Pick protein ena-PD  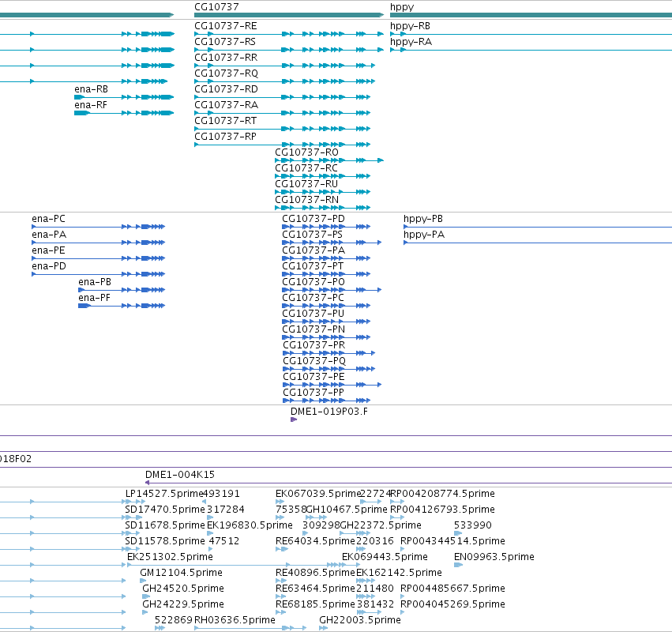point(49,266)
